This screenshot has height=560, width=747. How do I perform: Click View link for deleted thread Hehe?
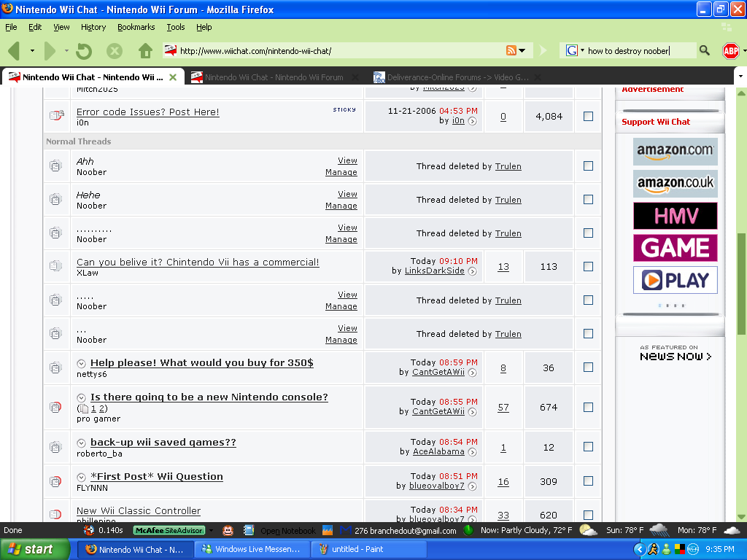tap(347, 194)
